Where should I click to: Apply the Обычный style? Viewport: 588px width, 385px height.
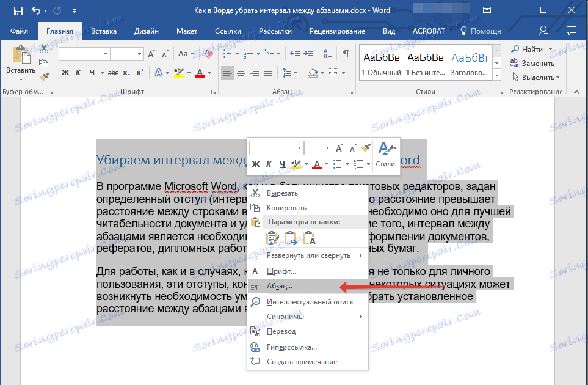pyautogui.click(x=382, y=64)
